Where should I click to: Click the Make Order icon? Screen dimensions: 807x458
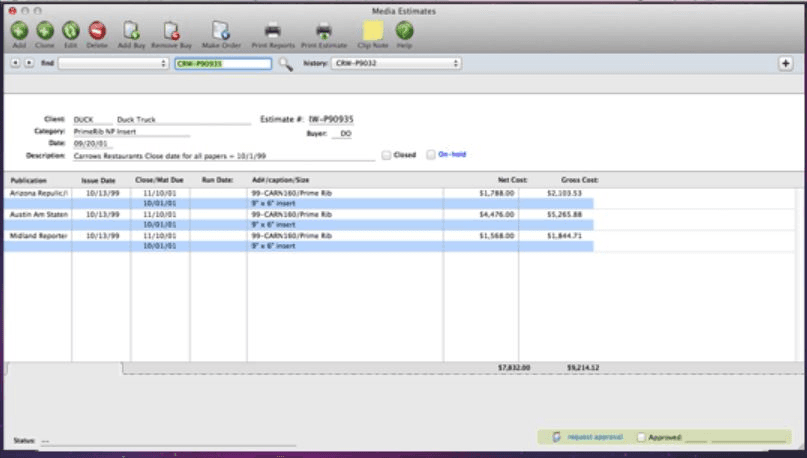(220, 32)
